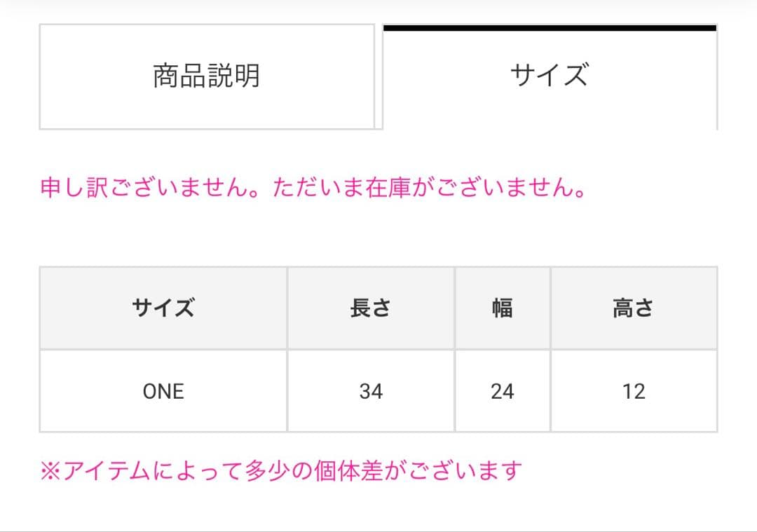Select the ONE size cell
Image resolution: width=757 pixels, height=532 pixels.
(x=163, y=391)
